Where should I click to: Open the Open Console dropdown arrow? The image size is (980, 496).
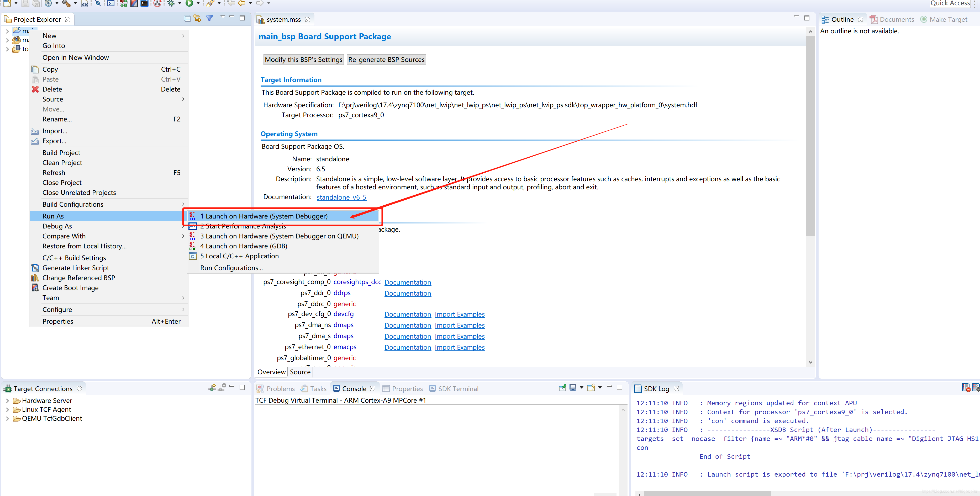tap(600, 388)
